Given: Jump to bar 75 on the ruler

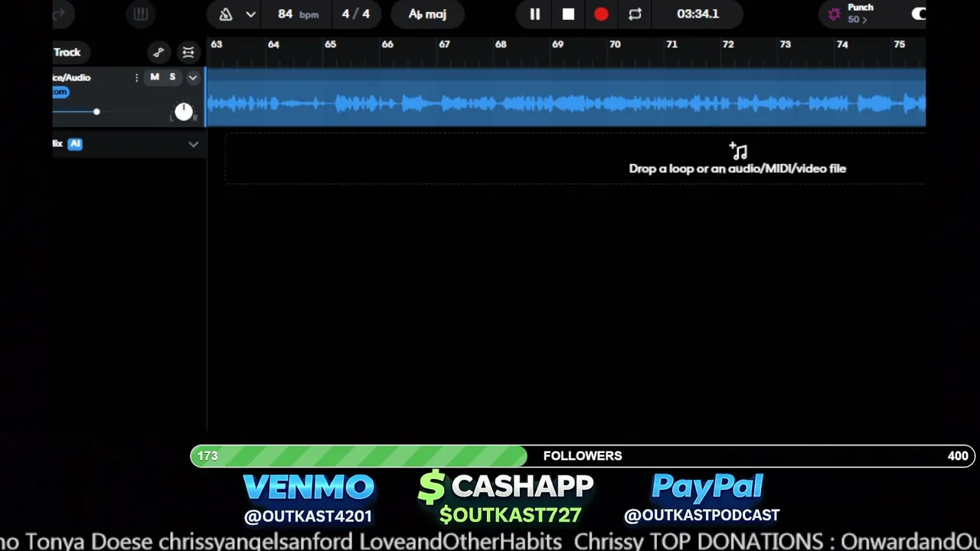Looking at the screenshot, I should coord(899,44).
